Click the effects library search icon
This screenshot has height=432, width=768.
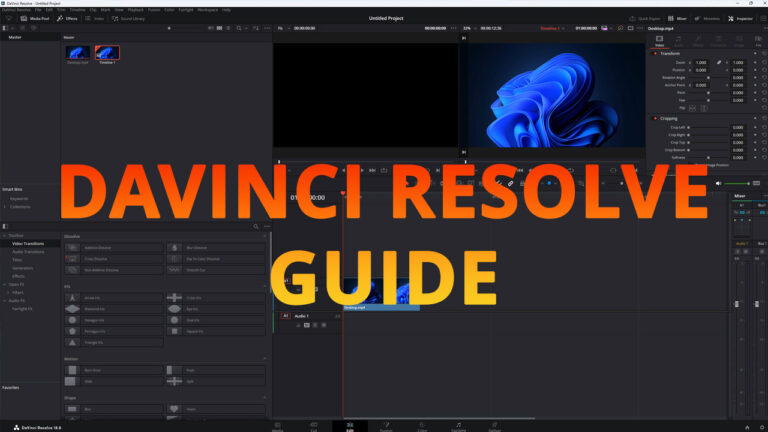[256, 227]
